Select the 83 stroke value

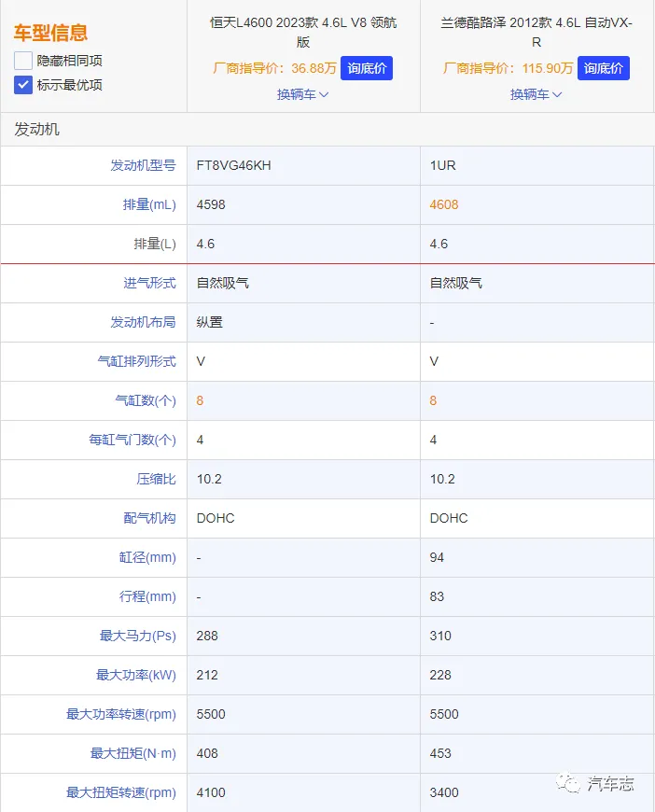[x=437, y=596]
